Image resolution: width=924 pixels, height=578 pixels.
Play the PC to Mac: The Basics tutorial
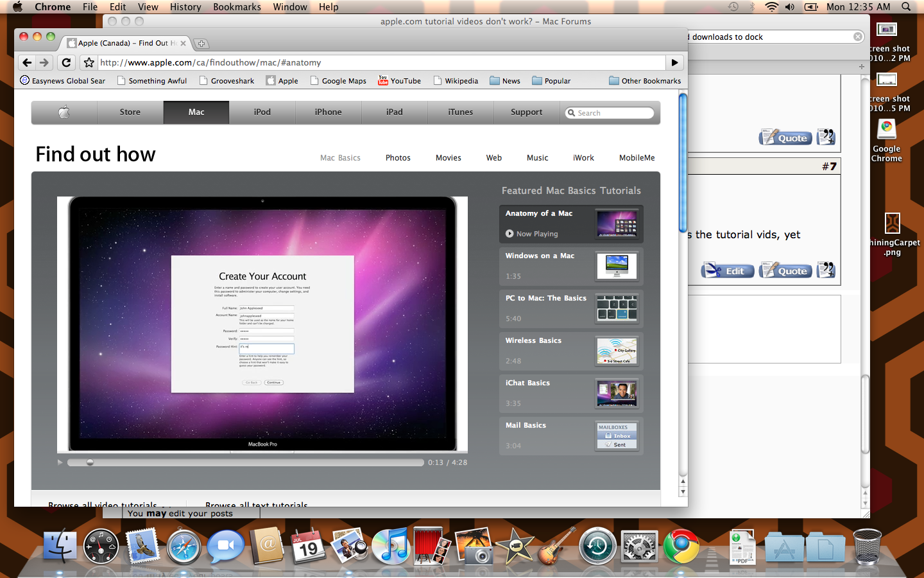571,308
